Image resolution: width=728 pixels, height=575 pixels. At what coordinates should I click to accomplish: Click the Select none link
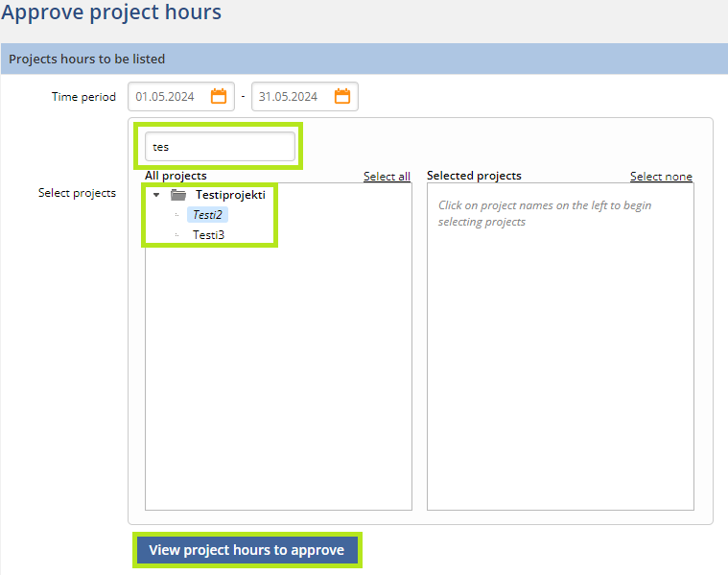tap(661, 177)
